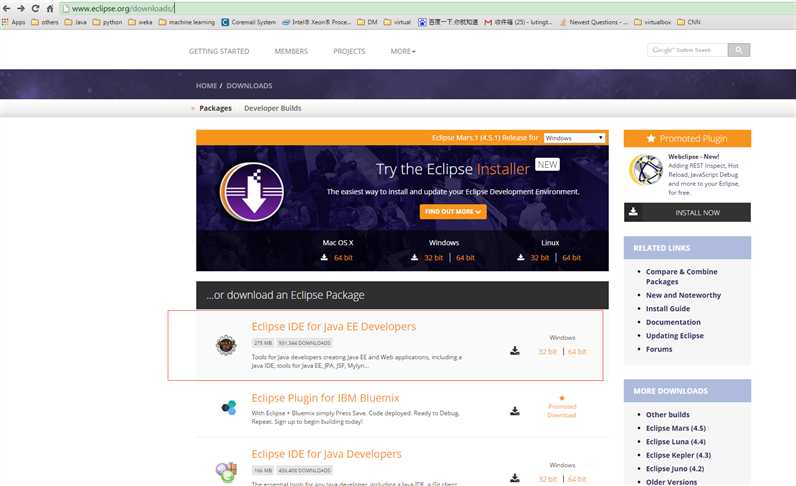Open Eclipse IDE for Java EE Developers title

pyautogui.click(x=334, y=327)
